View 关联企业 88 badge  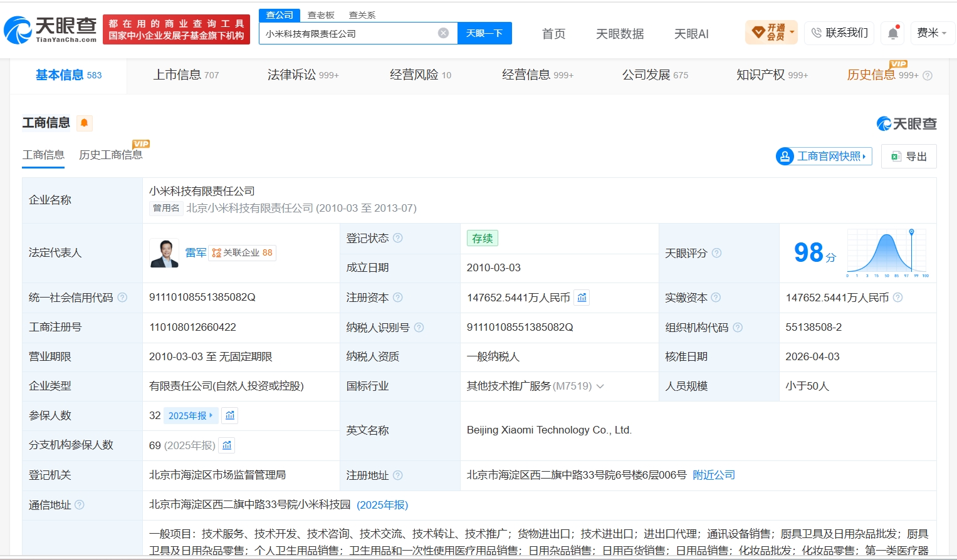(242, 253)
